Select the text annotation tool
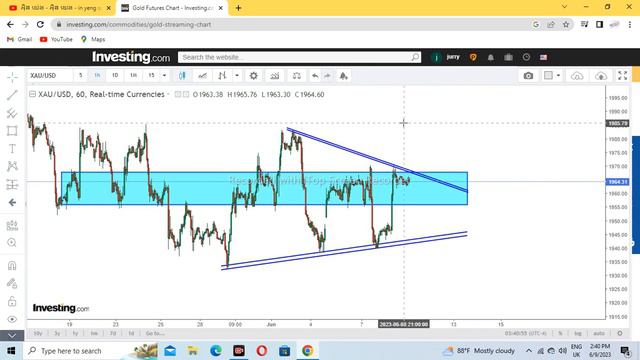640x360 pixels. point(12,149)
